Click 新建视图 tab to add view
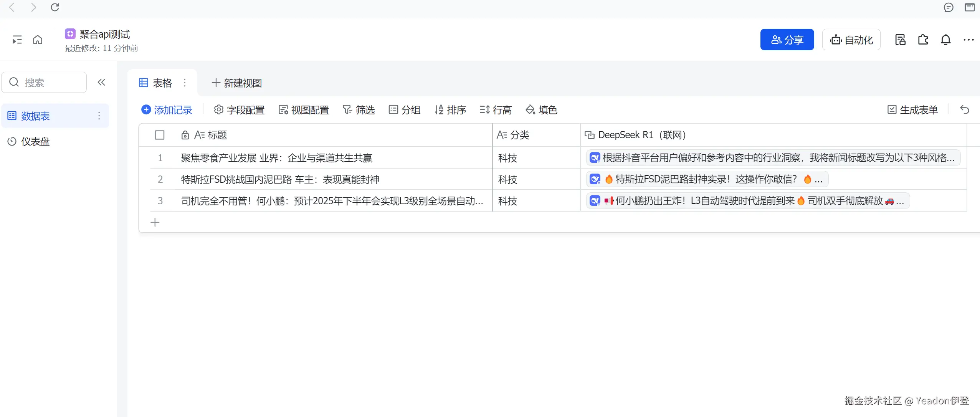The height and width of the screenshot is (417, 980). [237, 83]
